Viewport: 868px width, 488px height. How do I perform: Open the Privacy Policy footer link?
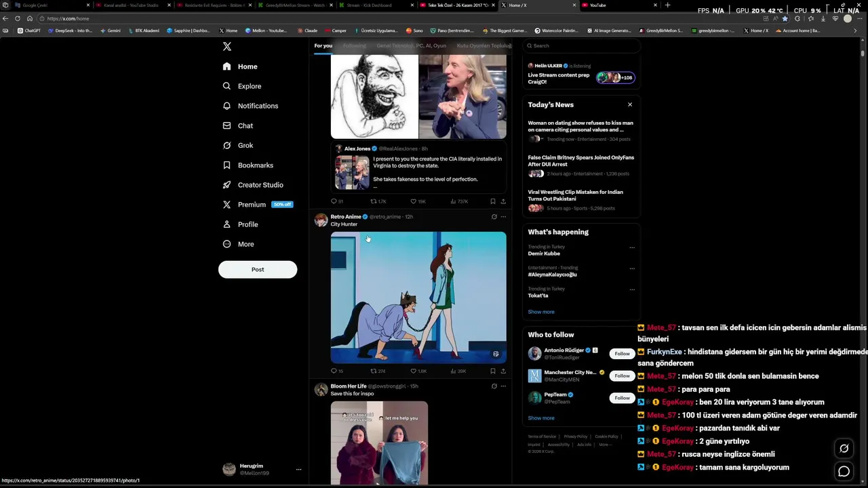click(576, 436)
